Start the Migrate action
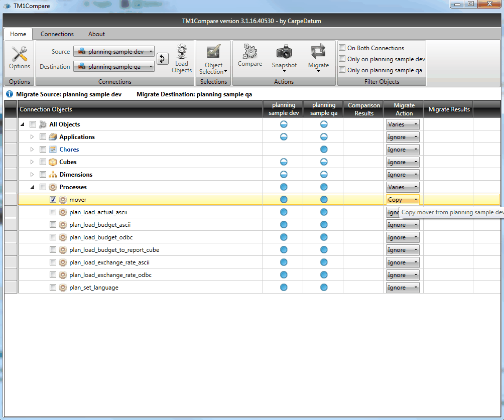Image resolution: width=504 pixels, height=420 pixels. (x=318, y=51)
